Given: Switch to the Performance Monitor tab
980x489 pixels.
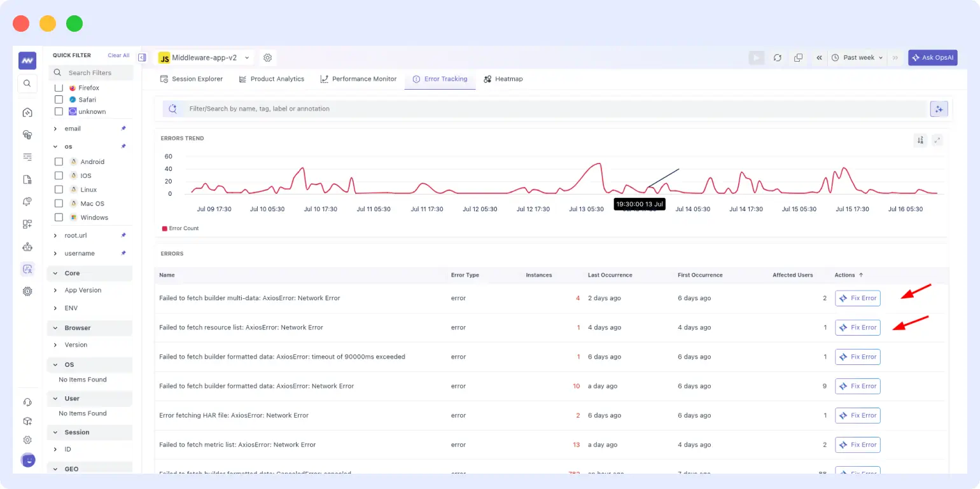Looking at the screenshot, I should pos(358,79).
